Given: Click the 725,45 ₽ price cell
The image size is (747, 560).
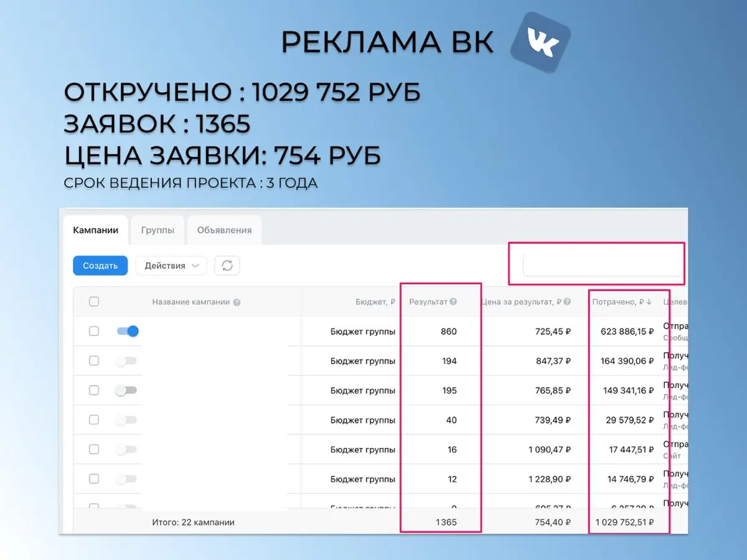Looking at the screenshot, I should click(x=553, y=332).
